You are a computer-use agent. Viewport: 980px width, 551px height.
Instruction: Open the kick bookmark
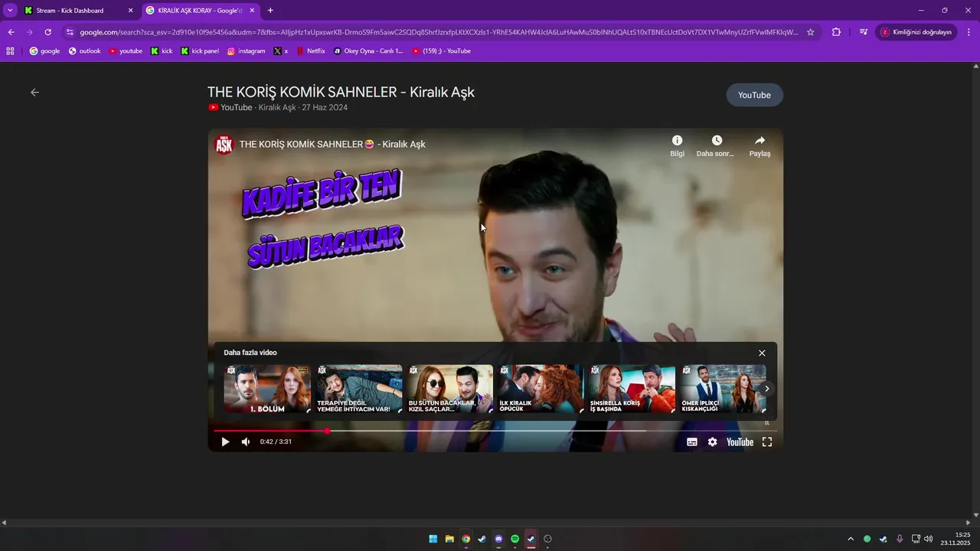pyautogui.click(x=162, y=51)
